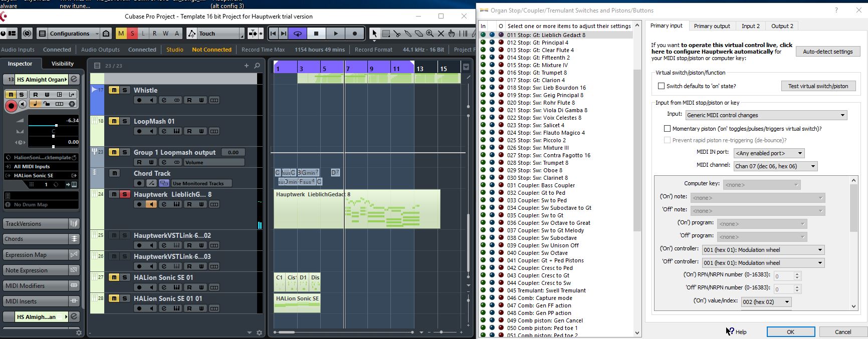Open the MIDI channel dropdown

click(x=775, y=166)
